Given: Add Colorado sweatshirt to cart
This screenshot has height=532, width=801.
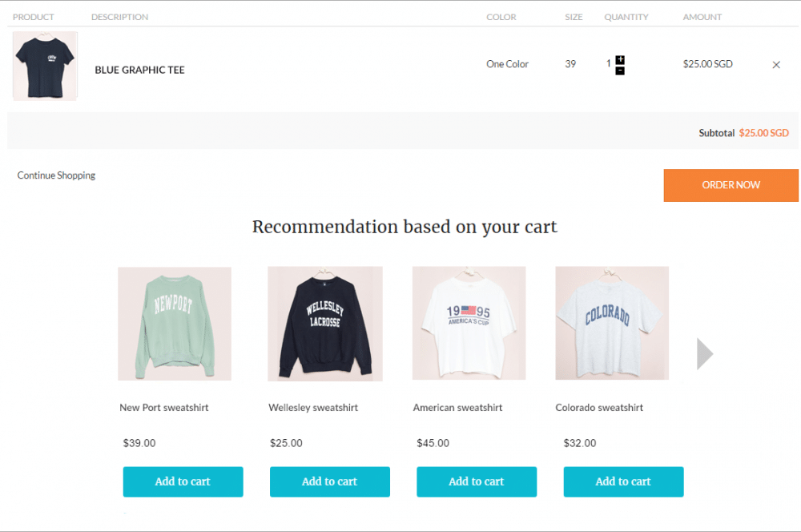Looking at the screenshot, I should [623, 482].
